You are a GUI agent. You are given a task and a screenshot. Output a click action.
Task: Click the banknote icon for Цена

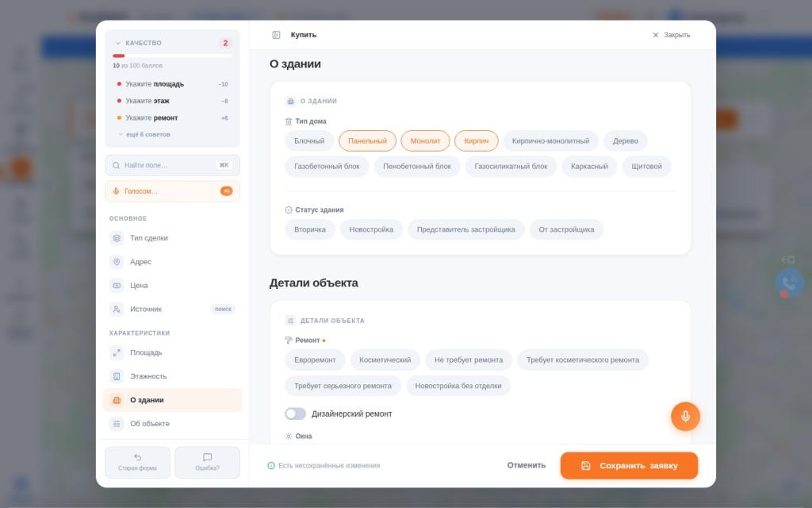[117, 286]
